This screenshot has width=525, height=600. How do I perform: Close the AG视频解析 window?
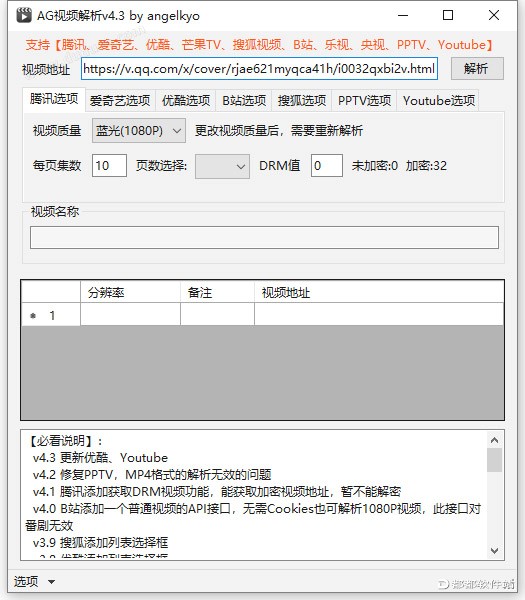(x=494, y=16)
